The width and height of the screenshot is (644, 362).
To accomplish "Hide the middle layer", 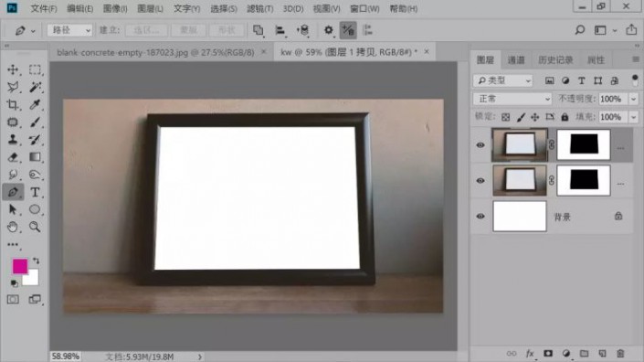I will tap(480, 181).
